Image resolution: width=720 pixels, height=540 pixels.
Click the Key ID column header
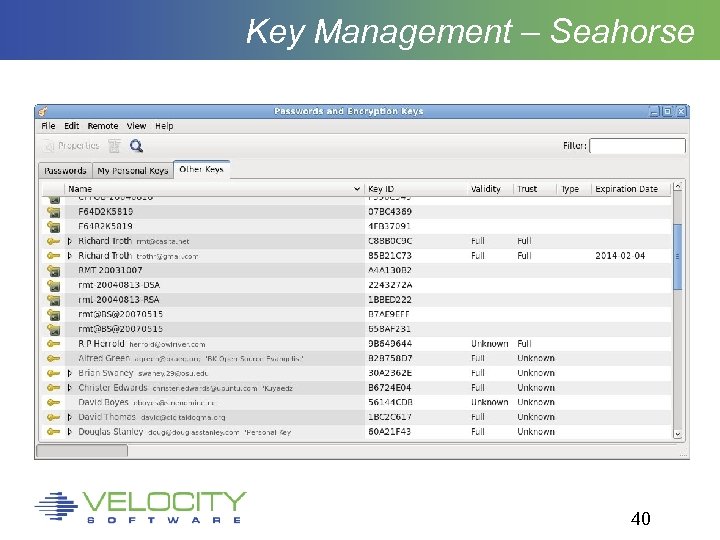pyautogui.click(x=416, y=189)
